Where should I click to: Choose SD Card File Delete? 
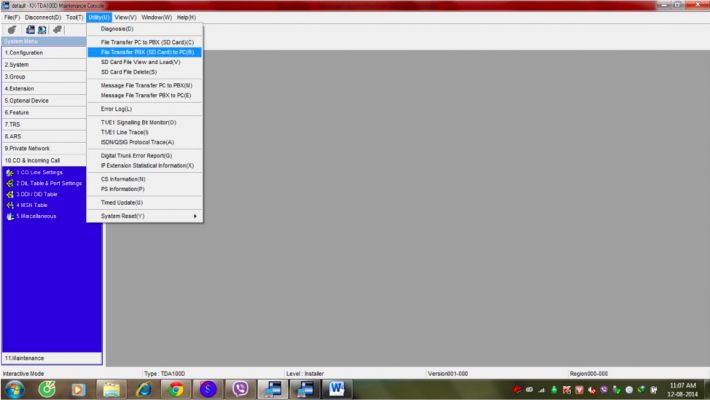[x=145, y=72]
